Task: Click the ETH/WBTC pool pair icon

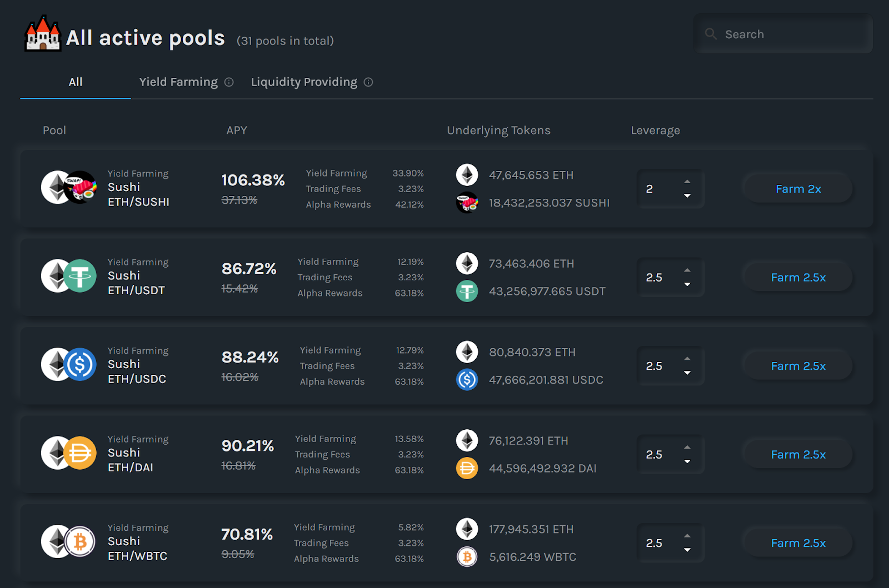Action: point(69,541)
